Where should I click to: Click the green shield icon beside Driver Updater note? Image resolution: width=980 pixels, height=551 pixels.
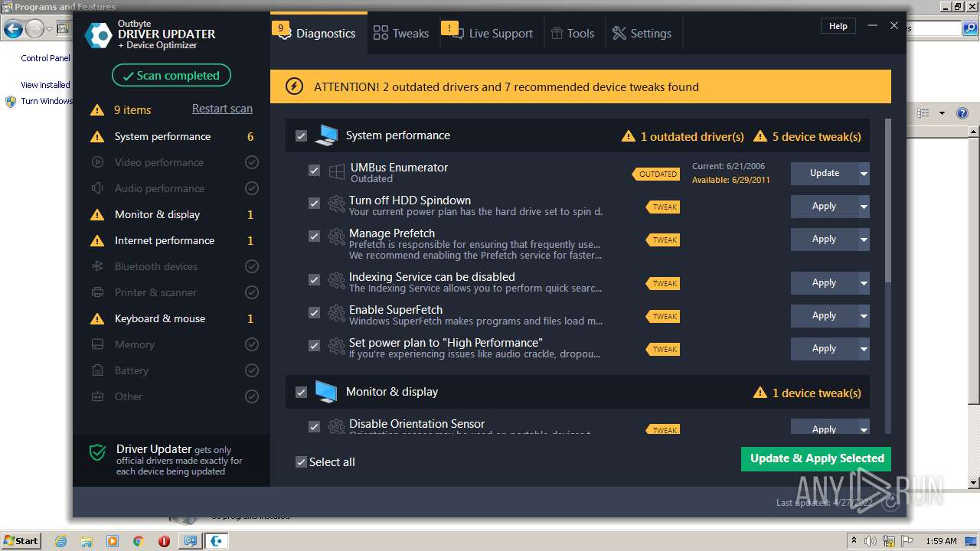97,453
